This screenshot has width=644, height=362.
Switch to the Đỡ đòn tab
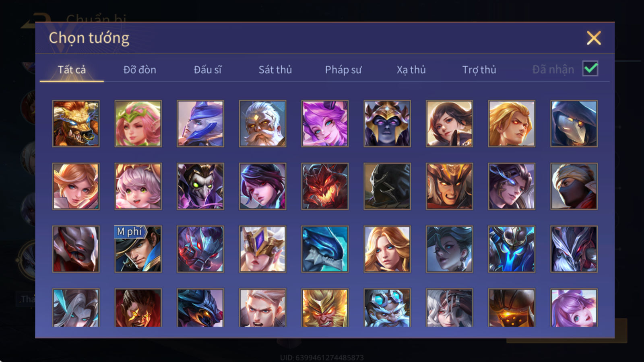pos(140,70)
